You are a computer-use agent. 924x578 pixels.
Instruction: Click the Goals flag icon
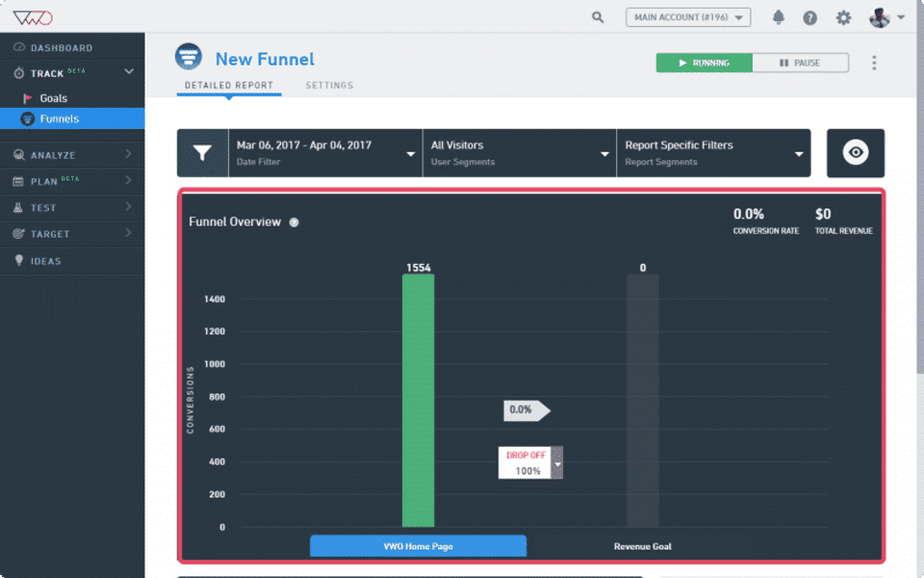[27, 98]
